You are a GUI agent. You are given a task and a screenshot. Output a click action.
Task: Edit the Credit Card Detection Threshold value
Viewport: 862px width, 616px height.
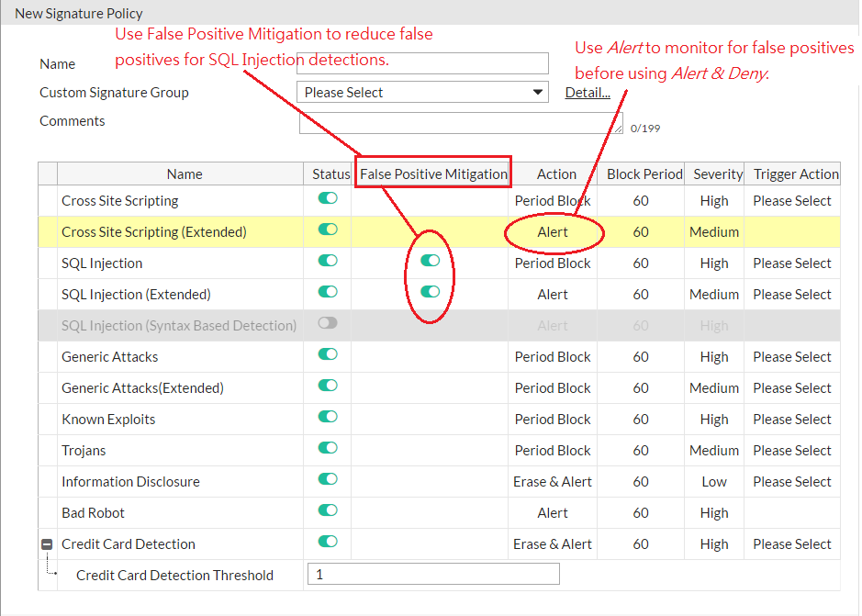click(x=432, y=574)
